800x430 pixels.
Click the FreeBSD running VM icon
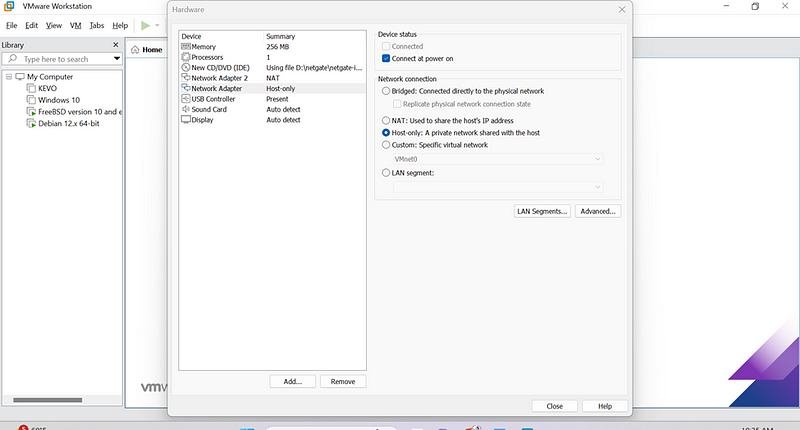pyautogui.click(x=31, y=111)
